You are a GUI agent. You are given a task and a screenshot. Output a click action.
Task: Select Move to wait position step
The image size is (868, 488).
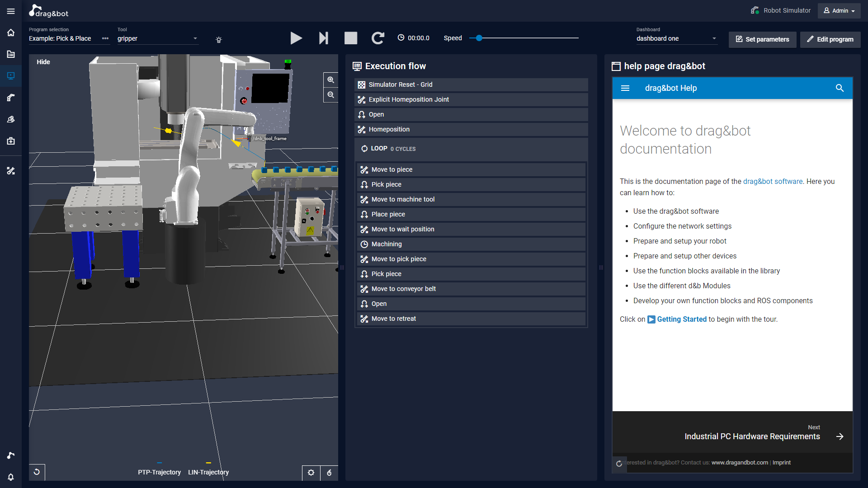click(471, 229)
